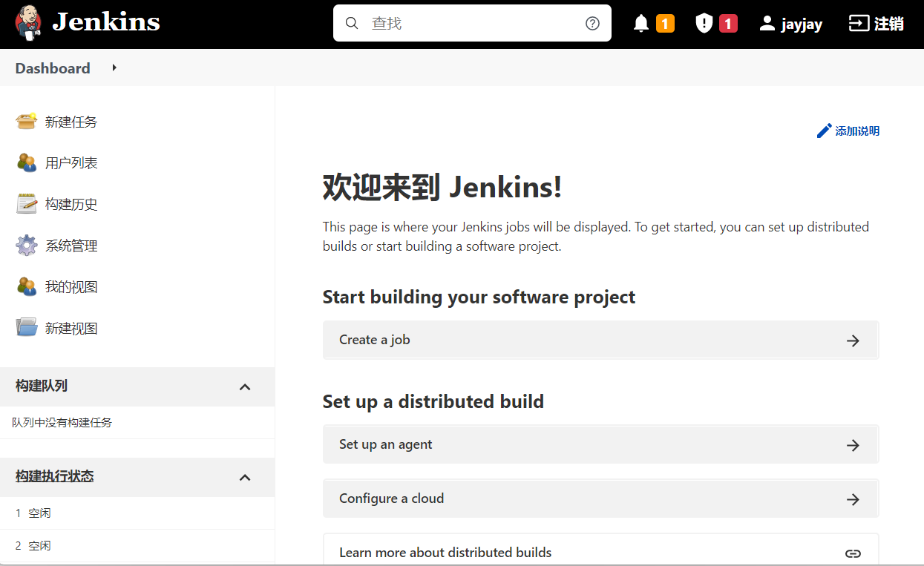Click the Create a job button
Image resolution: width=924 pixels, height=566 pixels.
point(600,340)
